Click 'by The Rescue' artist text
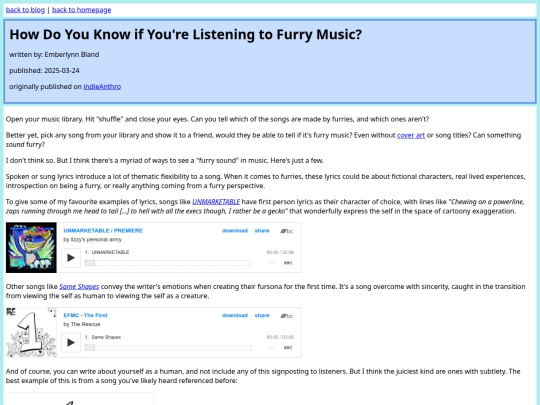 (82, 324)
